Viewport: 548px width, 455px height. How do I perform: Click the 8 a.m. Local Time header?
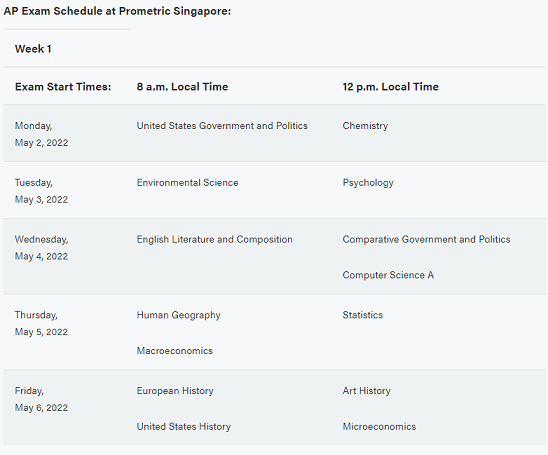click(x=182, y=87)
